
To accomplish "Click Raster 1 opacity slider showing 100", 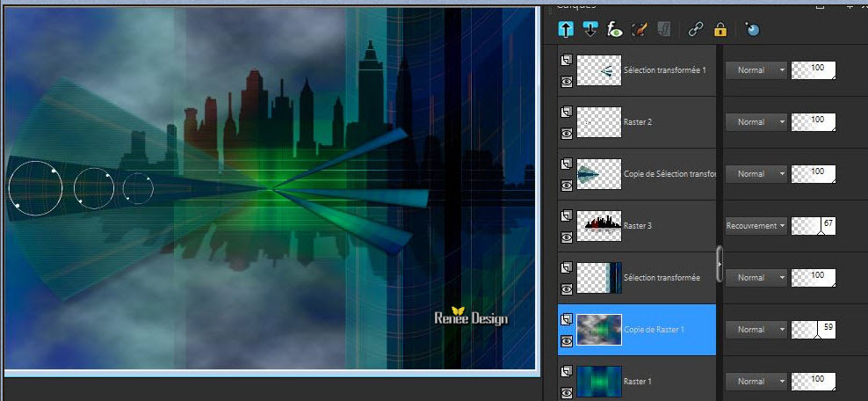I will pyautogui.click(x=814, y=381).
